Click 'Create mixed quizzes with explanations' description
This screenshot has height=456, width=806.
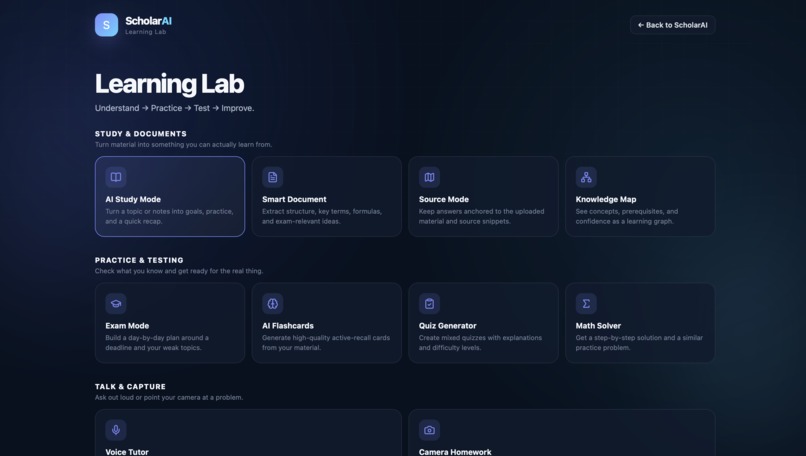tap(480, 343)
